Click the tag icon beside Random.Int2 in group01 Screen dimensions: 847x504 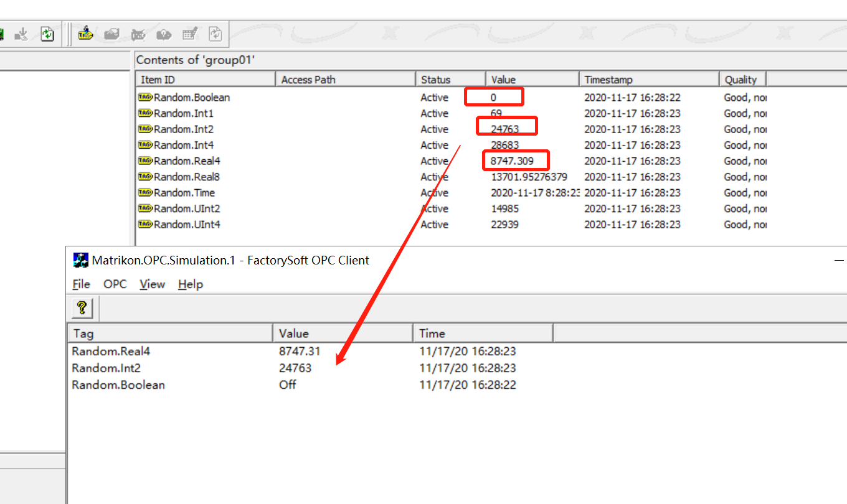coord(145,129)
